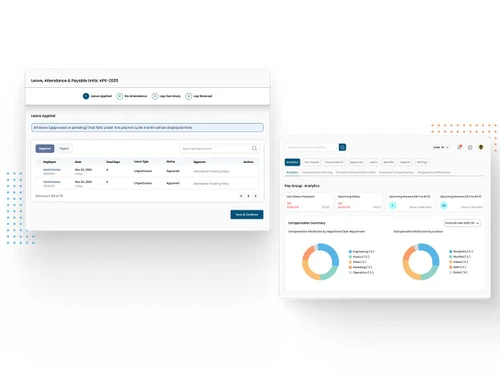
Task: Switch to the Benefits tab
Action: 389,162
